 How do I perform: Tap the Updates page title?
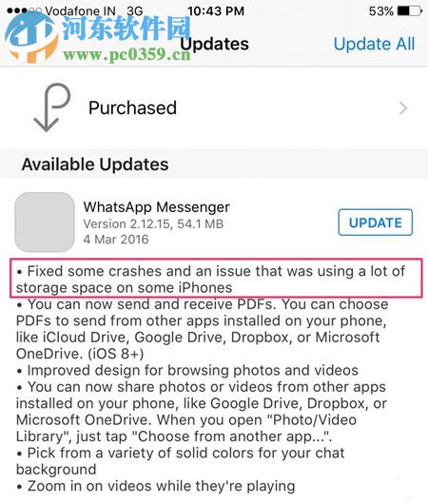point(214,44)
